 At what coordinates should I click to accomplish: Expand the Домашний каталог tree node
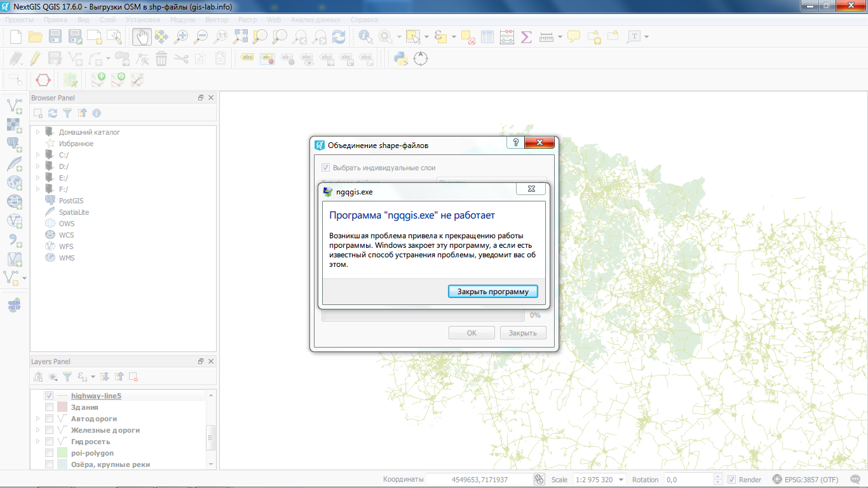pos(38,132)
